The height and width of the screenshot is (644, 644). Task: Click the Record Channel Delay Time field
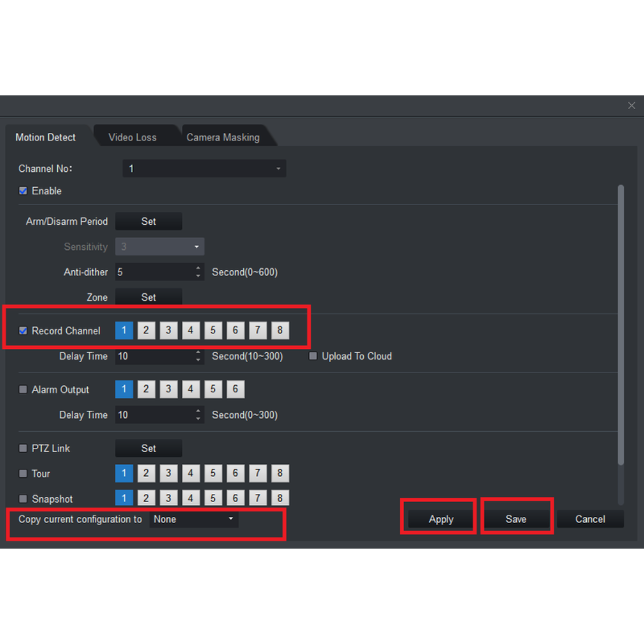154,356
